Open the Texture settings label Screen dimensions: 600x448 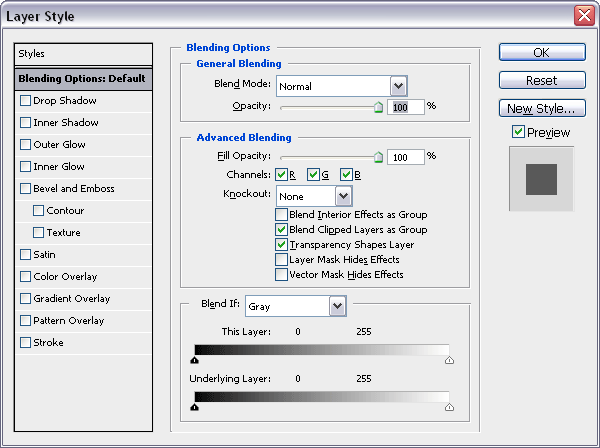point(64,233)
